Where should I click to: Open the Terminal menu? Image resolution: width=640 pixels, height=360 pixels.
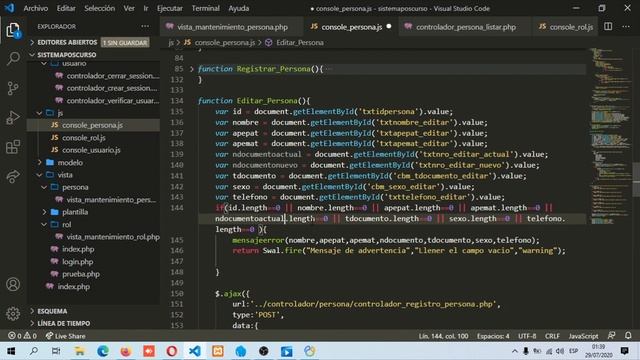pos(205,8)
